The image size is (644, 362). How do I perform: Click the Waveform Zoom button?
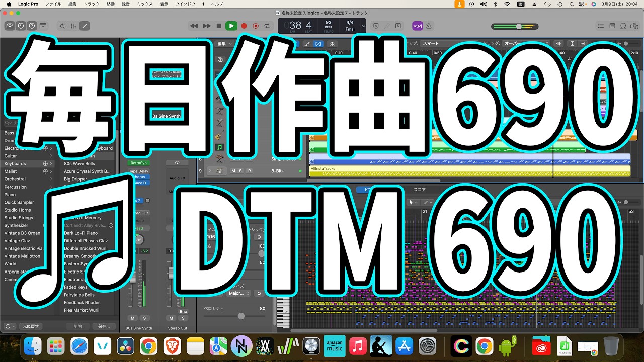click(559, 44)
